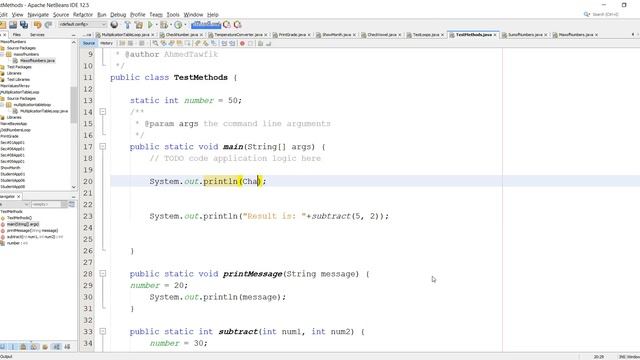Click the Stop Macro Recording icon
Viewport: 640px width, 360px height.
pyautogui.click(x=251, y=43)
